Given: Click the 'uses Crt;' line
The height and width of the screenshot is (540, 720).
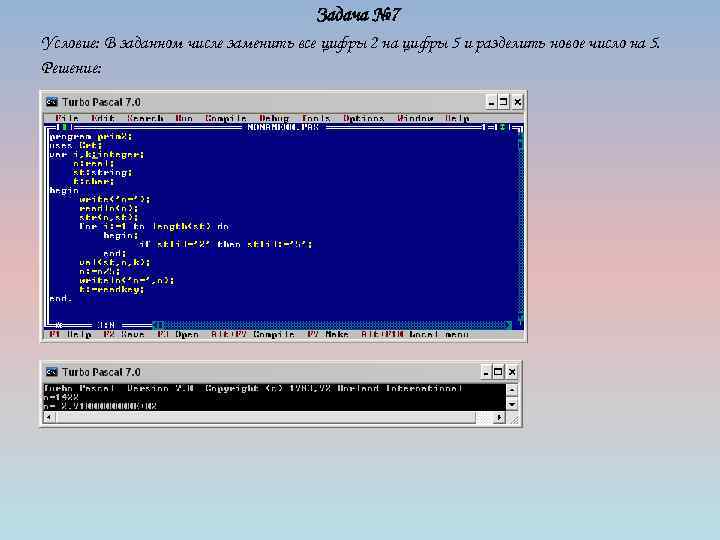Looking at the screenshot, I should [76, 146].
